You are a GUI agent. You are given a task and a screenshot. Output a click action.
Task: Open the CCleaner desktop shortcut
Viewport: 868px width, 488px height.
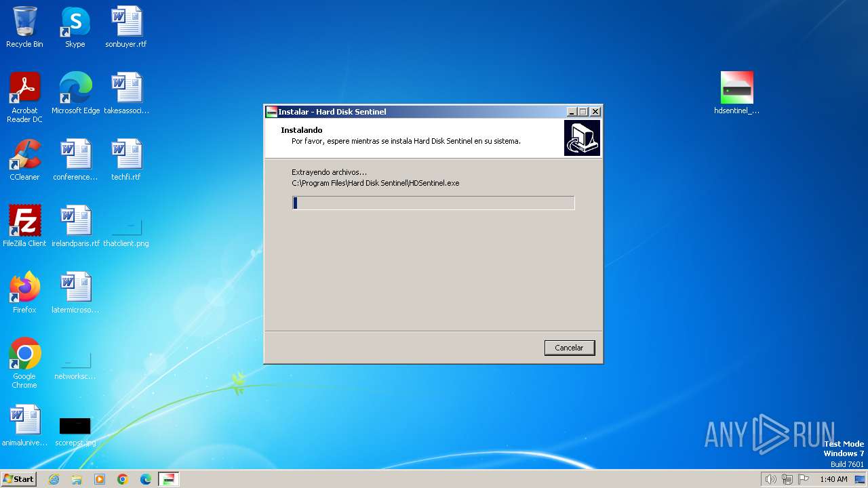pyautogui.click(x=24, y=160)
